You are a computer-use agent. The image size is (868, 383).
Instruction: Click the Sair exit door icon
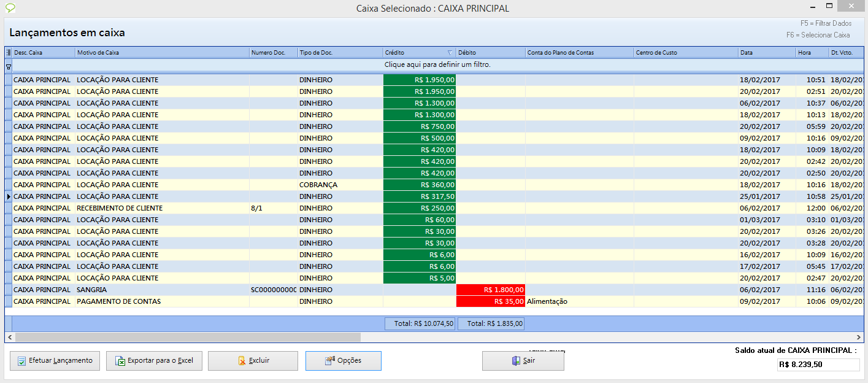click(x=516, y=361)
